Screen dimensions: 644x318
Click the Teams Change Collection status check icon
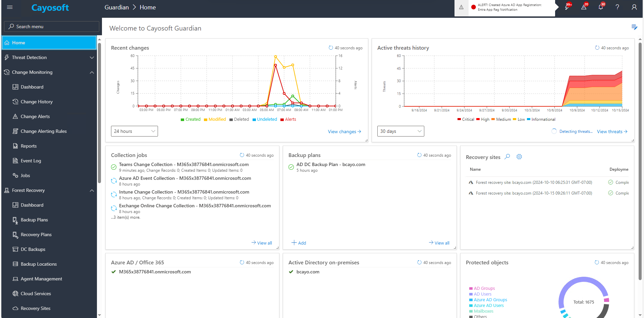[114, 167]
